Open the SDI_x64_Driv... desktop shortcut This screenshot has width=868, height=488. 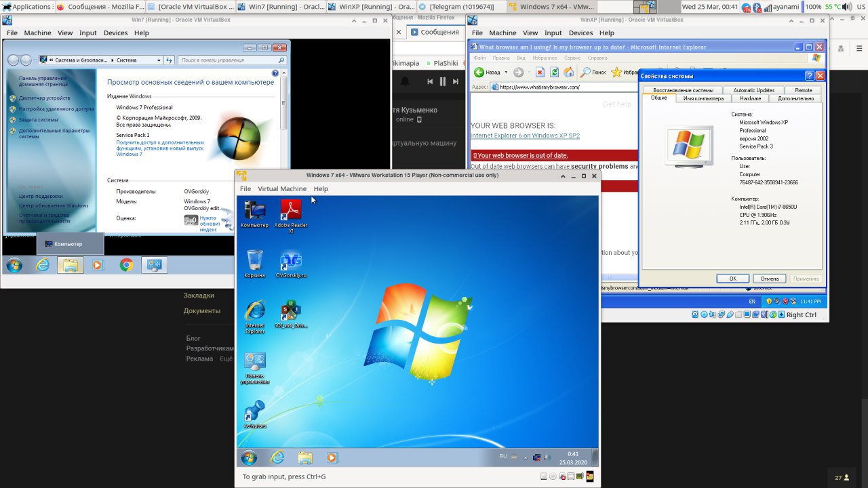[291, 314]
